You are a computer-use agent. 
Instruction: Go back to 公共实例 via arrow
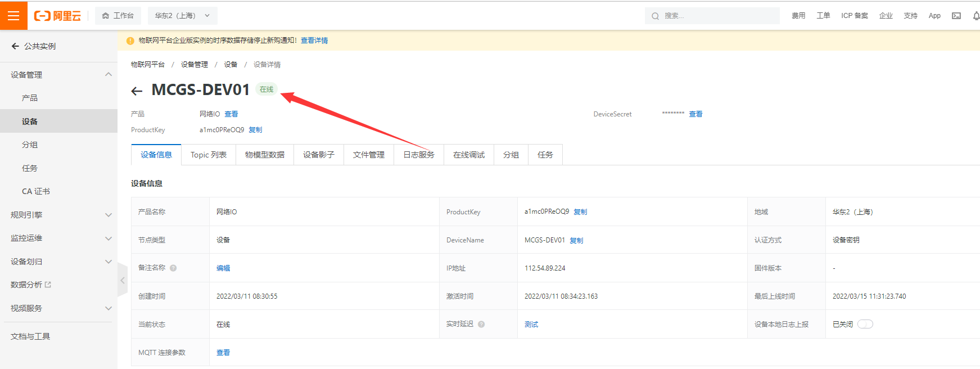(x=15, y=46)
